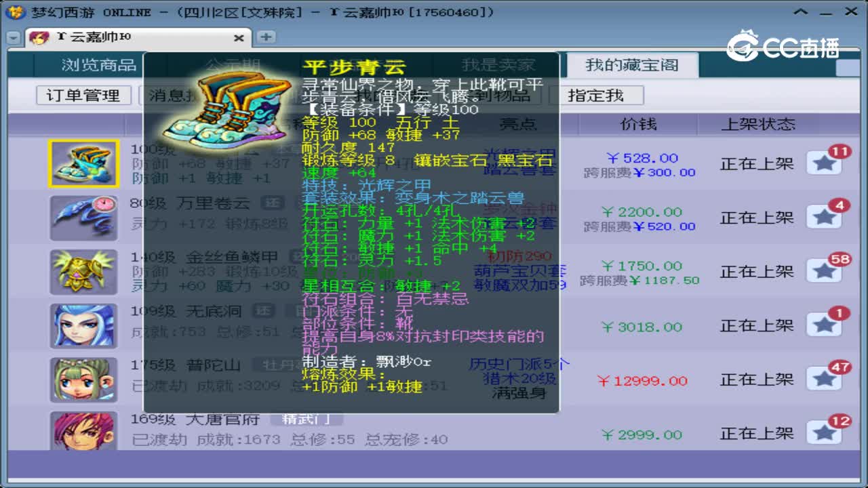Click 正在上架 status for 无底洞 row
Screen dimensions: 868x488
757,326
